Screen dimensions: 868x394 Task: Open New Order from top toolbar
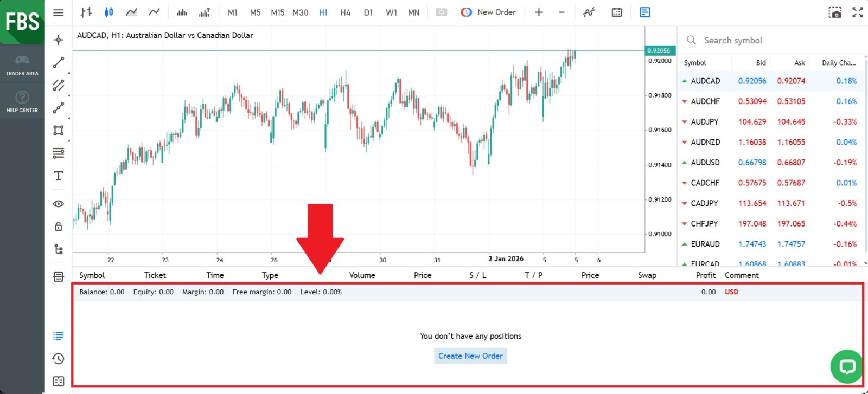point(489,12)
